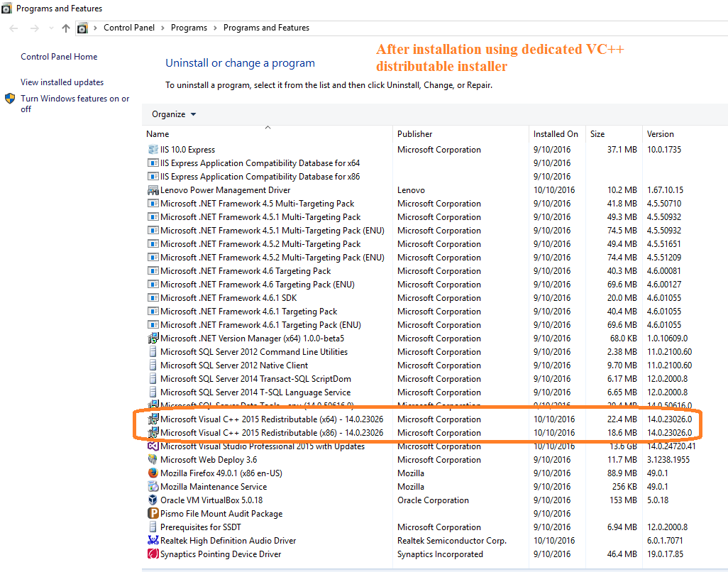Screen dimensions: 728x572
Task: Click the up one level arrow
Action: 65,28
